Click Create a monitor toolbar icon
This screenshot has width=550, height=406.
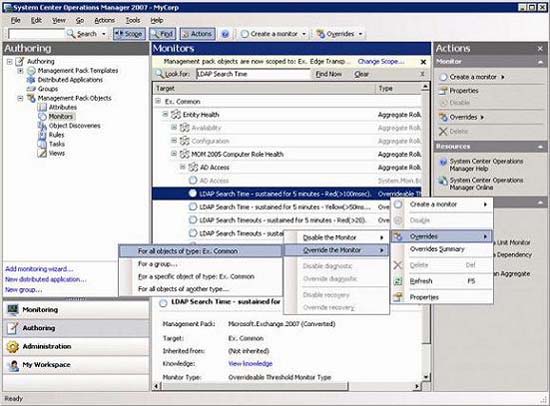pyautogui.click(x=245, y=34)
